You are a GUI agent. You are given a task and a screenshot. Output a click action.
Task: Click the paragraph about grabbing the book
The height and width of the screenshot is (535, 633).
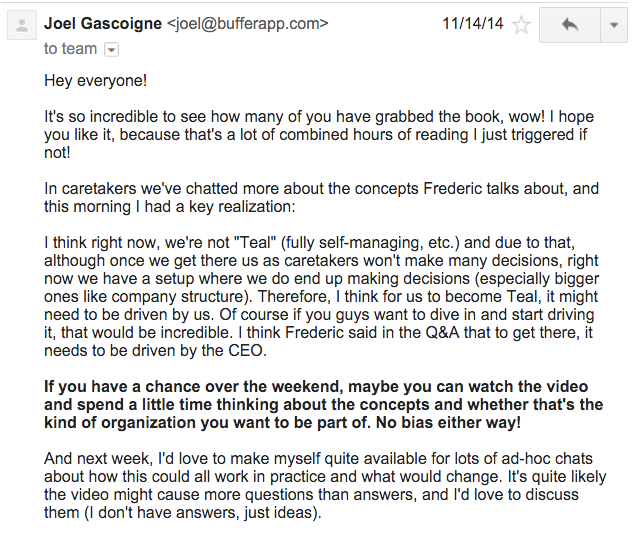(319, 134)
